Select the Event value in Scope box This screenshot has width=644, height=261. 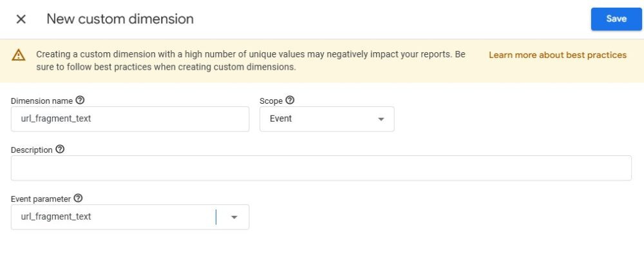click(x=281, y=119)
